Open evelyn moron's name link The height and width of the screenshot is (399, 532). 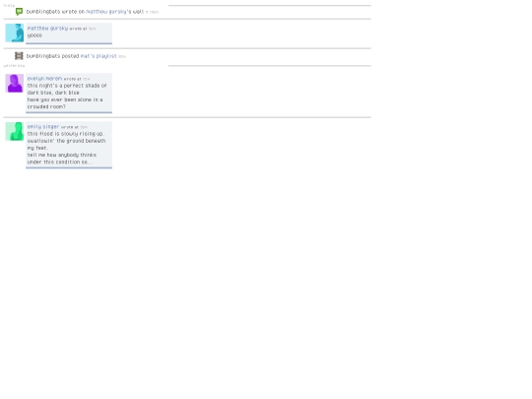click(44, 79)
